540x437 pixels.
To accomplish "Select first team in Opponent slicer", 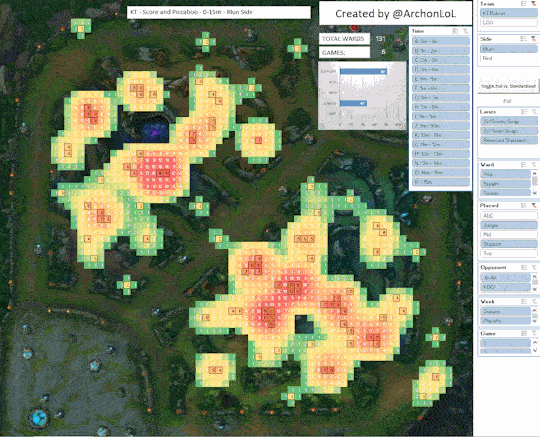I will pyautogui.click(x=505, y=277).
